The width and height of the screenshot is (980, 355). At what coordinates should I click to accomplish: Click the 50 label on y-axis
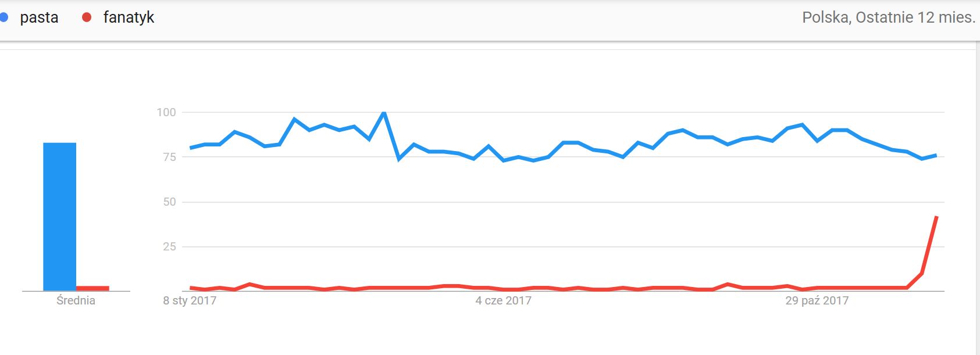169,202
